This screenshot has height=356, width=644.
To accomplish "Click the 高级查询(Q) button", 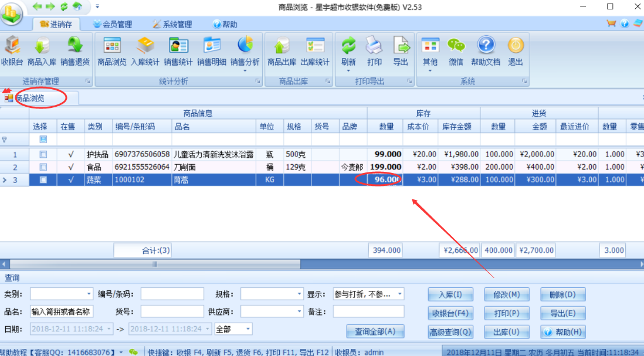I will tap(450, 332).
